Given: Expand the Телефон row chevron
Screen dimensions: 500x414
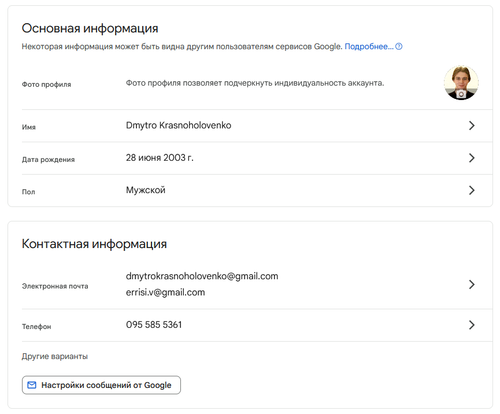Looking at the screenshot, I should [471, 325].
